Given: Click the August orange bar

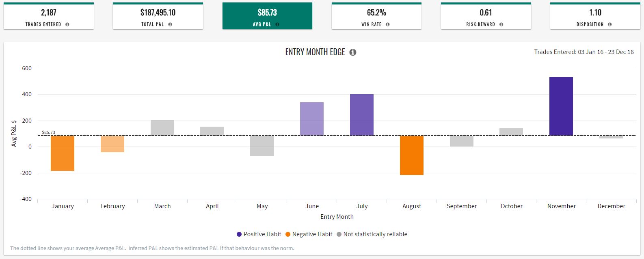Looking at the screenshot, I should click(412, 155).
